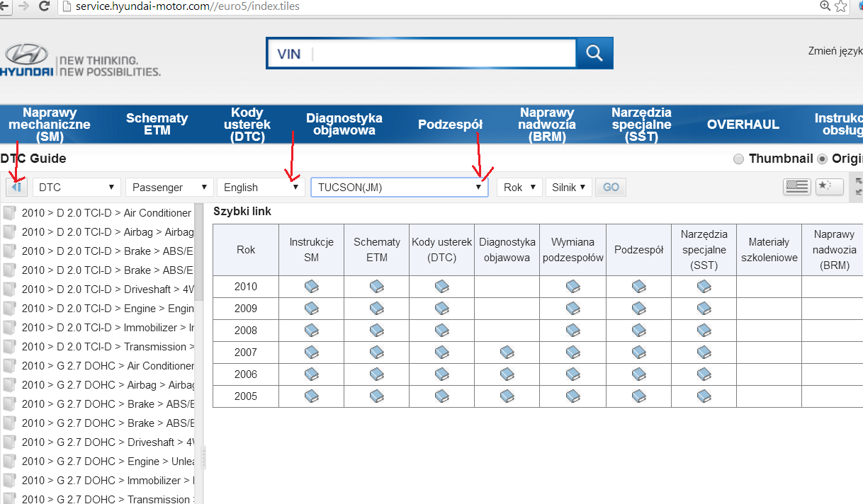Open the 2010 Schematy ETM book icon

coord(377,286)
